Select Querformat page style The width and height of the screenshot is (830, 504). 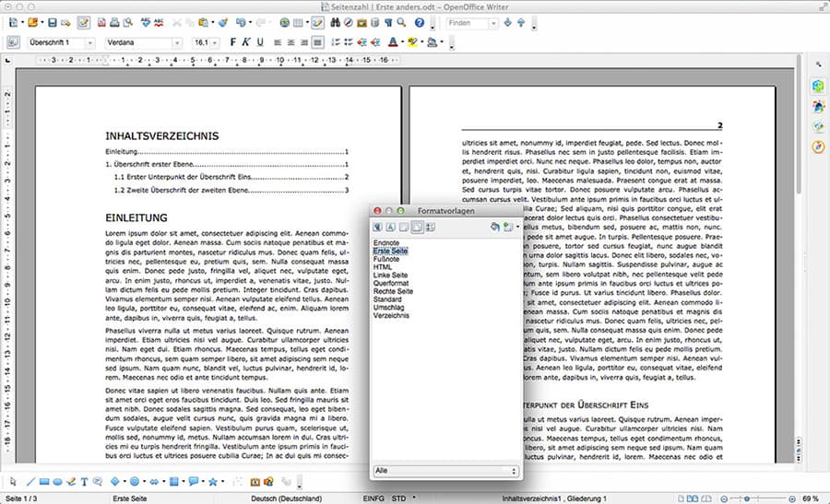click(x=391, y=283)
